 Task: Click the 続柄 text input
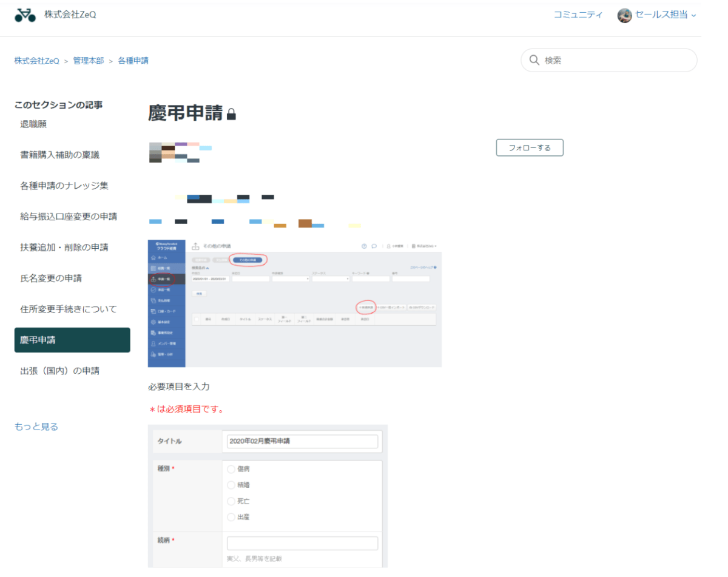click(x=302, y=543)
